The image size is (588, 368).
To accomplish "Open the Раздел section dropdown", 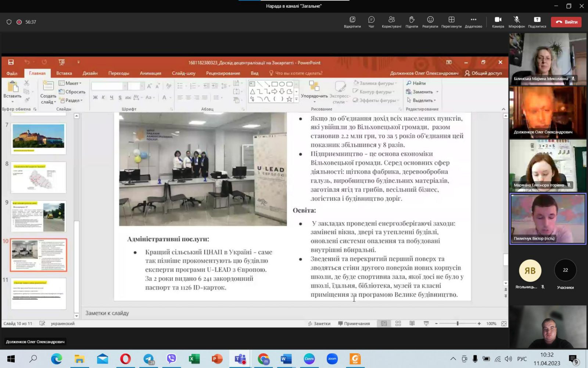I will pyautogui.click(x=71, y=100).
